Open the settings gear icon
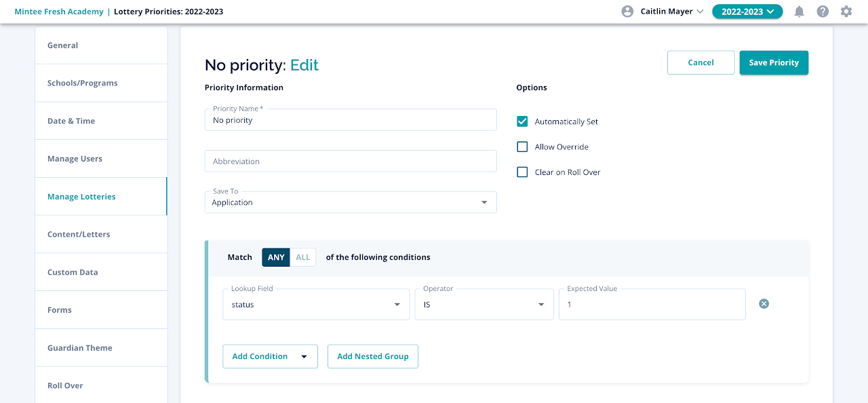868x403 pixels. coord(846,12)
